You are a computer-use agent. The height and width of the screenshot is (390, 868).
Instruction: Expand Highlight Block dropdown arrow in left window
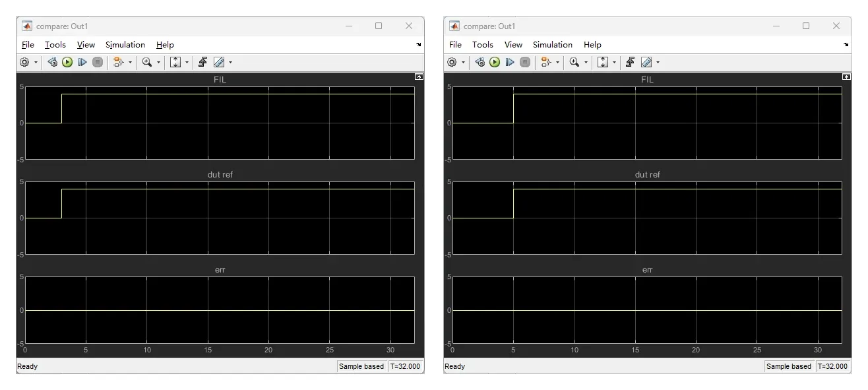130,63
